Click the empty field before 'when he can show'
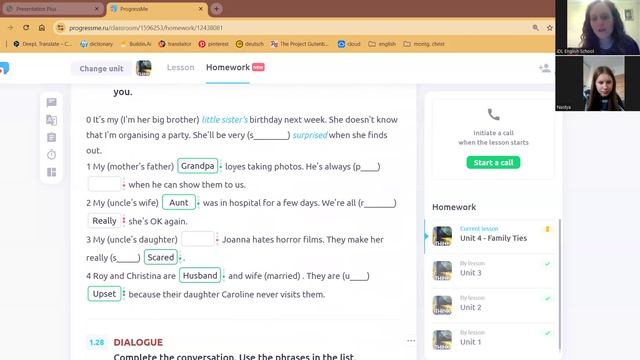Viewport: 640px width, 360px height. point(104,184)
